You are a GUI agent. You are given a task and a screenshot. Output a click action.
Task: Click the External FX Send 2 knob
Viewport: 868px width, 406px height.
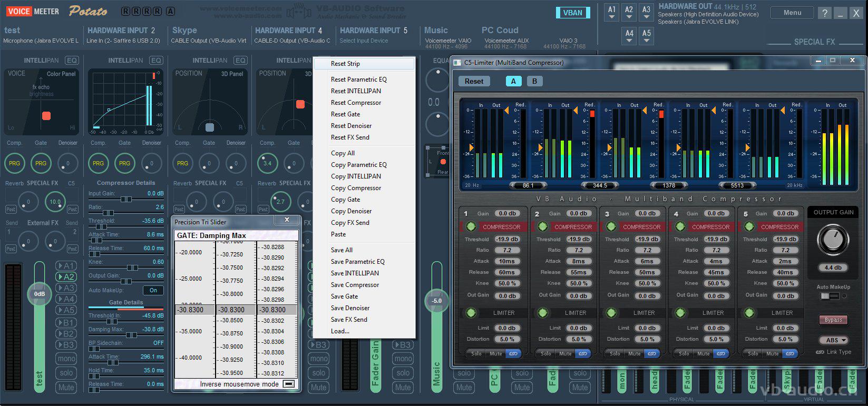(x=55, y=242)
